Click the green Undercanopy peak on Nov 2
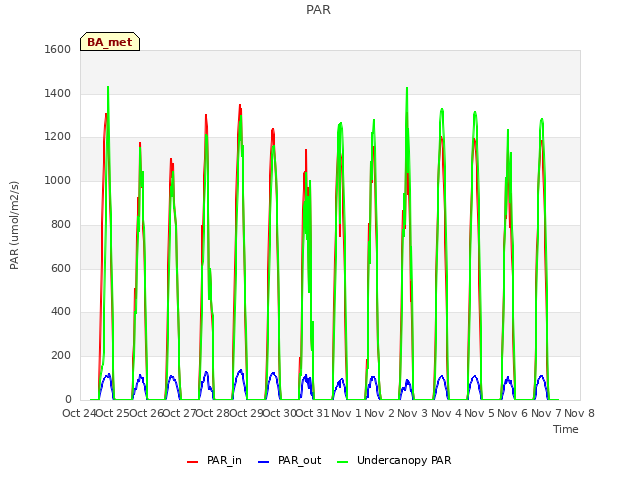The width and height of the screenshot is (640, 480). [x=407, y=88]
